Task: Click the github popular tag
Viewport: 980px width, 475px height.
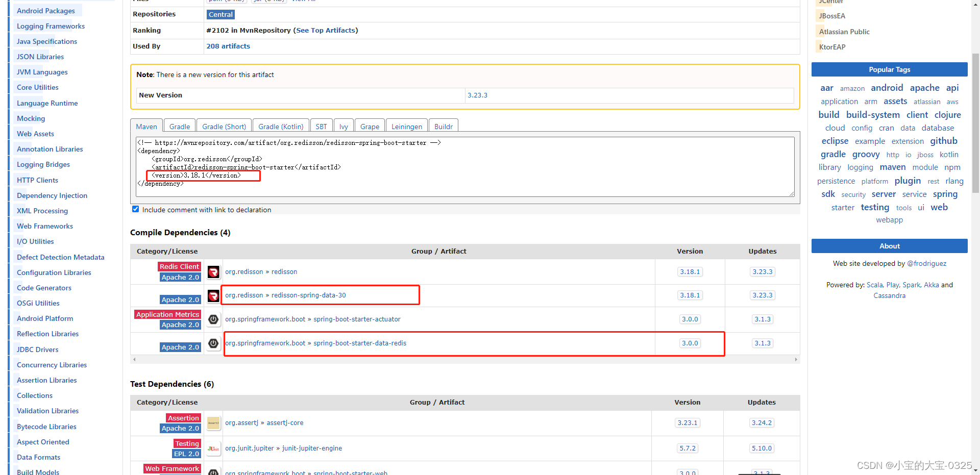Action: (944, 141)
